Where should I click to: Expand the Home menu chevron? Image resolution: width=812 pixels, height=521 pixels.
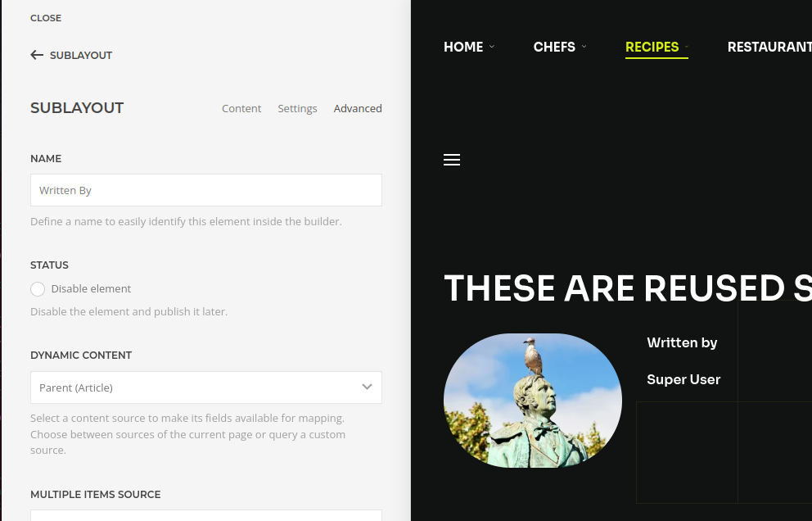coord(492,47)
